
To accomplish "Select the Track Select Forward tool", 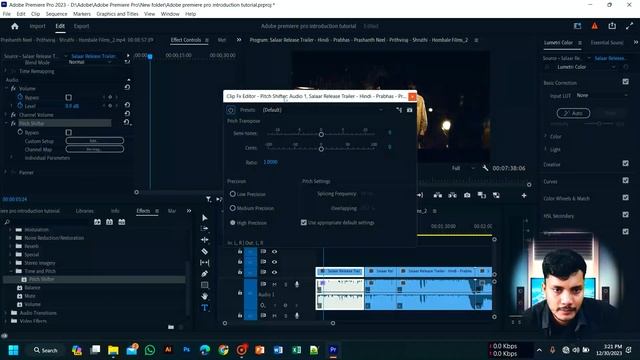I will click(205, 229).
